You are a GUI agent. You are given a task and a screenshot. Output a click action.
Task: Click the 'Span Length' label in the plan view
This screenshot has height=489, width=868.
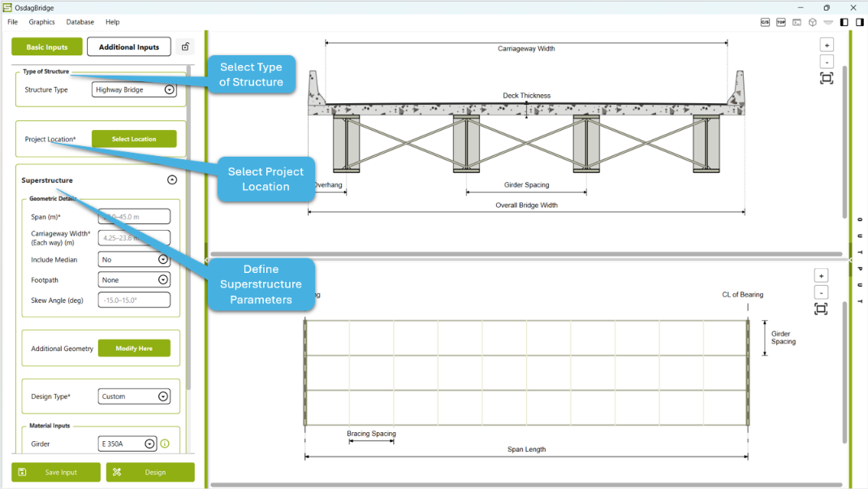[x=526, y=449]
